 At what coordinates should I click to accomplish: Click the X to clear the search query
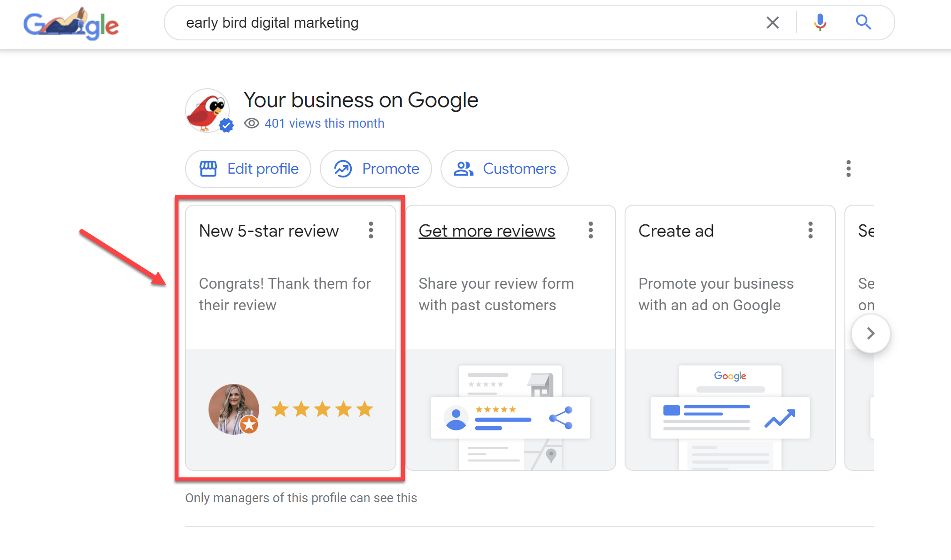(x=773, y=22)
